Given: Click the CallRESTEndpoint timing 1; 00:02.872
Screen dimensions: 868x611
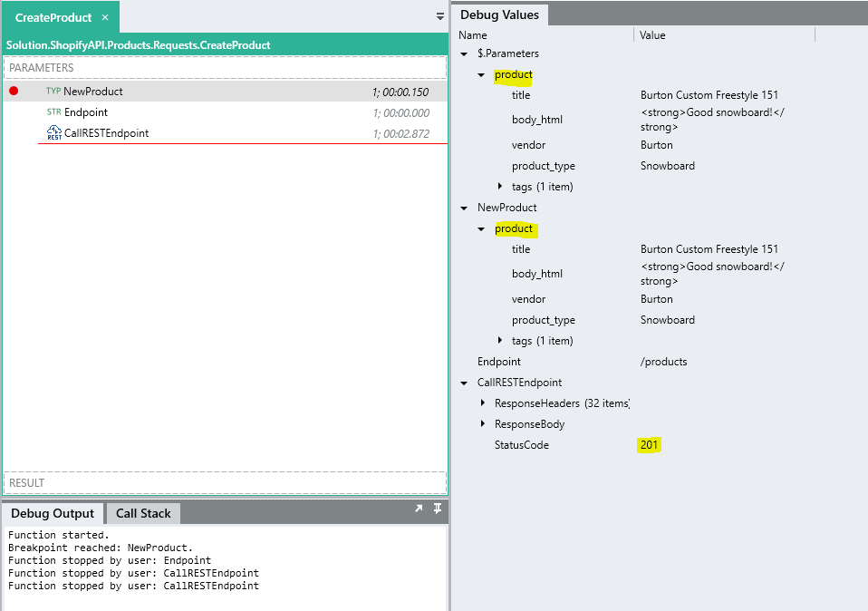Looking at the screenshot, I should tap(400, 133).
